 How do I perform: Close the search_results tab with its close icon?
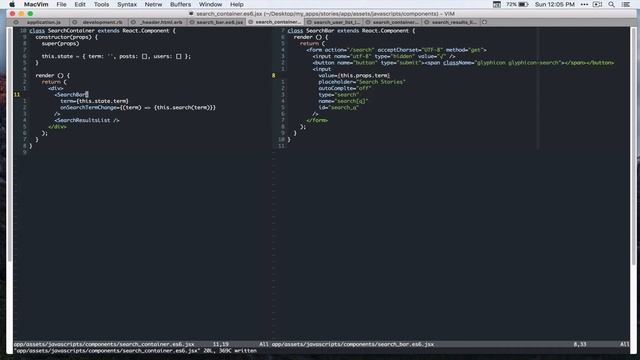click(x=427, y=22)
